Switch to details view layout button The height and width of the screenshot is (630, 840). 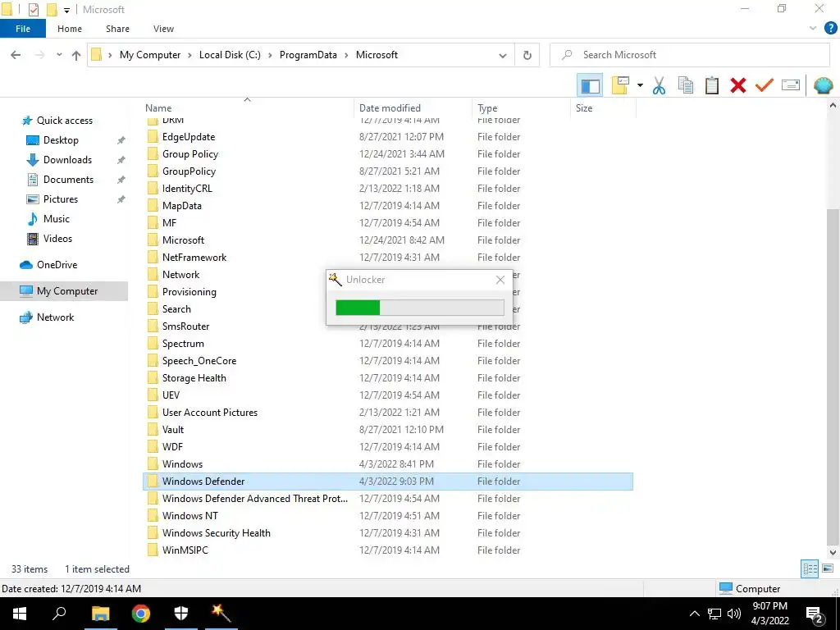(810, 569)
